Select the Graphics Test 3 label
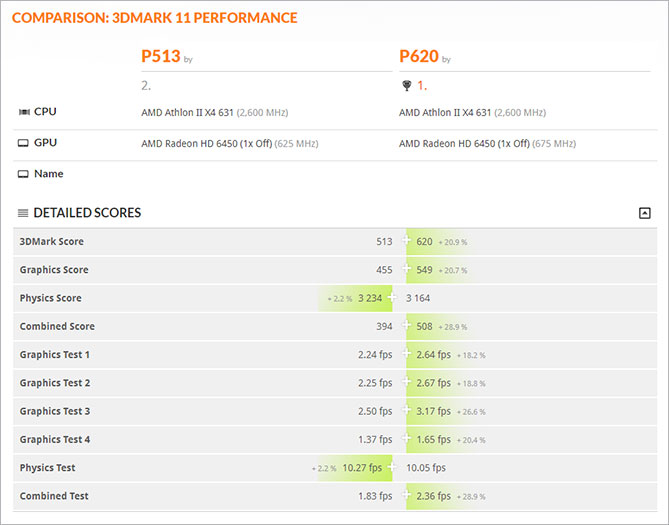Screen dimensions: 669x525 pyautogui.click(x=55, y=411)
